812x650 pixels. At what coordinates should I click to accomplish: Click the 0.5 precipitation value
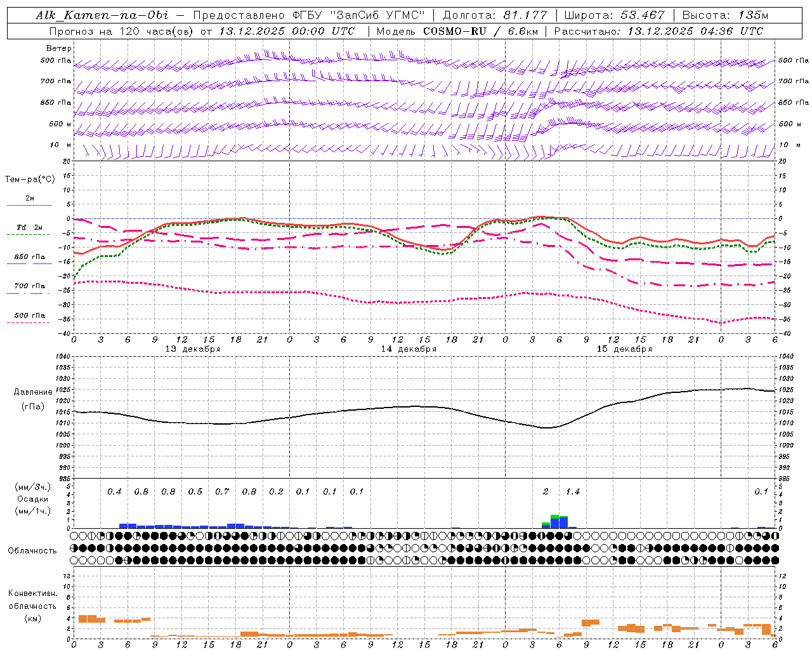(195, 492)
